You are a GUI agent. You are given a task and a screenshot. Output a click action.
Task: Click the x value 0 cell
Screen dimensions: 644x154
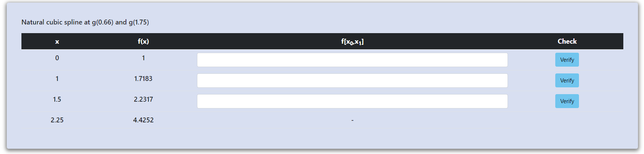click(57, 58)
